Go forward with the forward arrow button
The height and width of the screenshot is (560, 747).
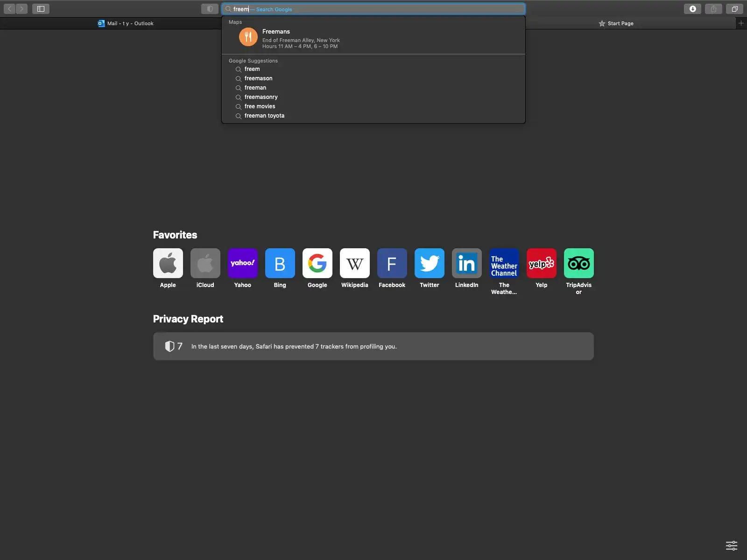click(21, 9)
